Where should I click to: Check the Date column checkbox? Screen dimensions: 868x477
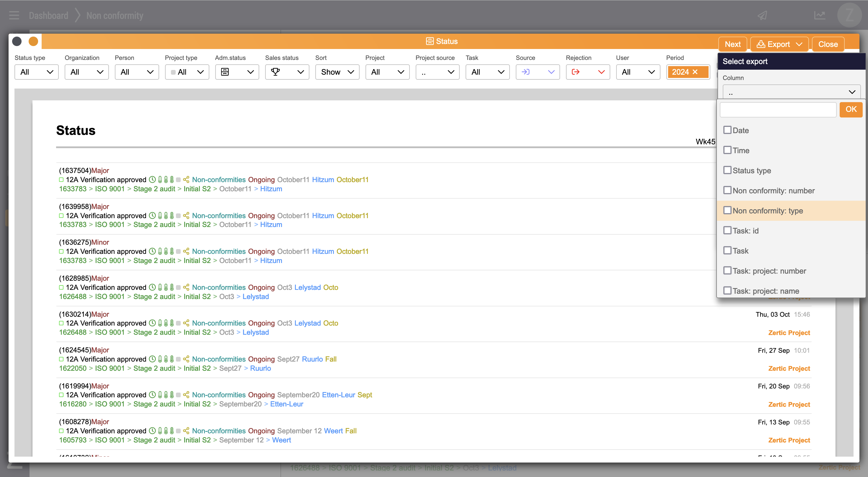click(x=727, y=130)
